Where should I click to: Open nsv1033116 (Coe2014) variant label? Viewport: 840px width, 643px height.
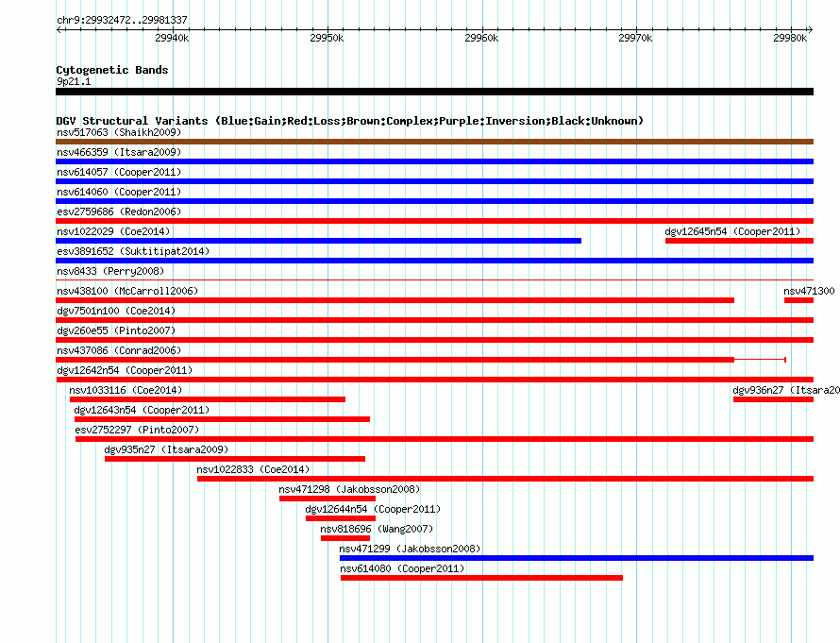[126, 390]
